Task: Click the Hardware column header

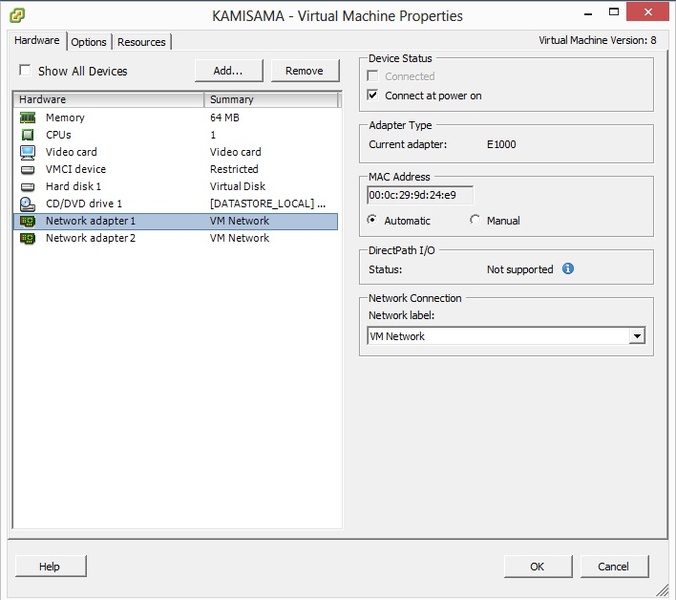Action: (109, 99)
